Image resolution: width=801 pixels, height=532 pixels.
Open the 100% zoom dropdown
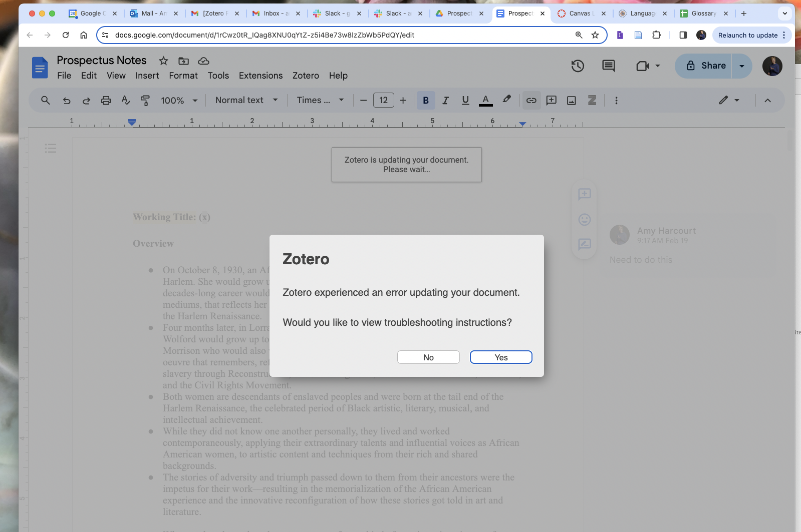[179, 100]
